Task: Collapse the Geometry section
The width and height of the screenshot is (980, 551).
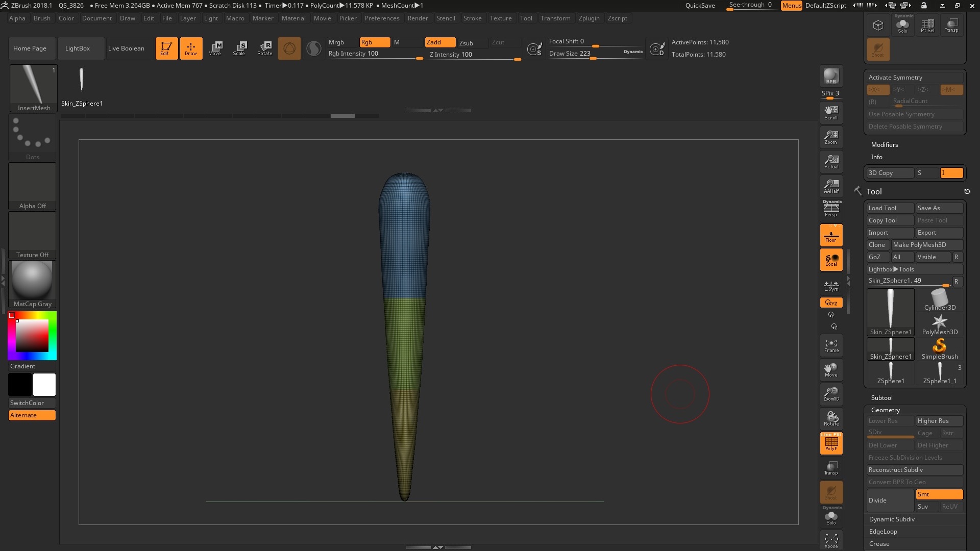Action: 885,410
